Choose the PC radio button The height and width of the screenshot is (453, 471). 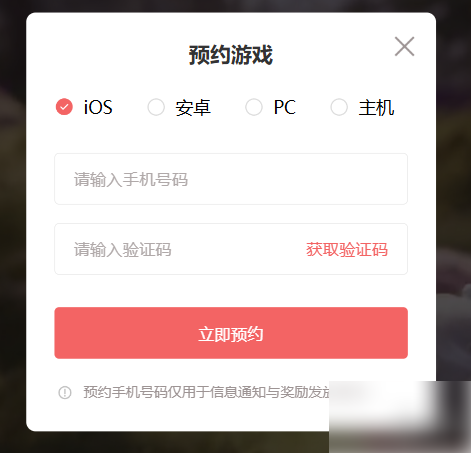254,107
